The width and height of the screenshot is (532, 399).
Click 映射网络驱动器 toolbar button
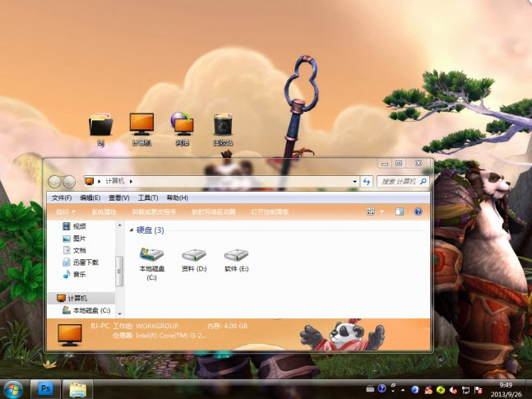[214, 212]
